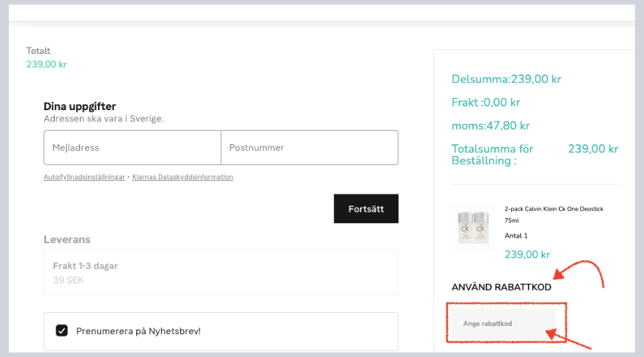
Task: Open Klarnas Dataskyddsinformation link
Action: [182, 177]
